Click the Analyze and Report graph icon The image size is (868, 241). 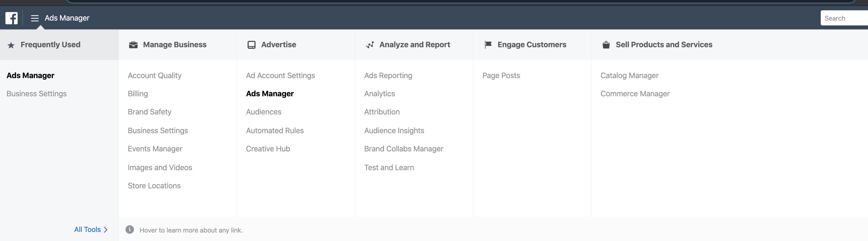pyautogui.click(x=370, y=45)
